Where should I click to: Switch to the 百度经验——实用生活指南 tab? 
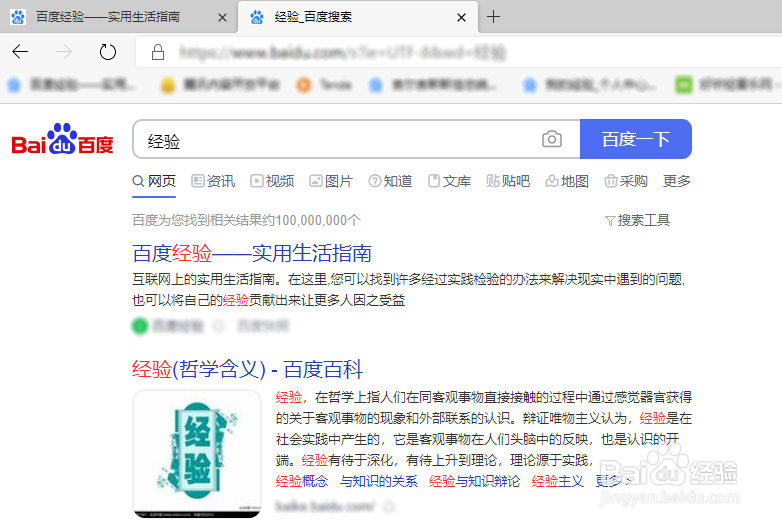point(107,17)
